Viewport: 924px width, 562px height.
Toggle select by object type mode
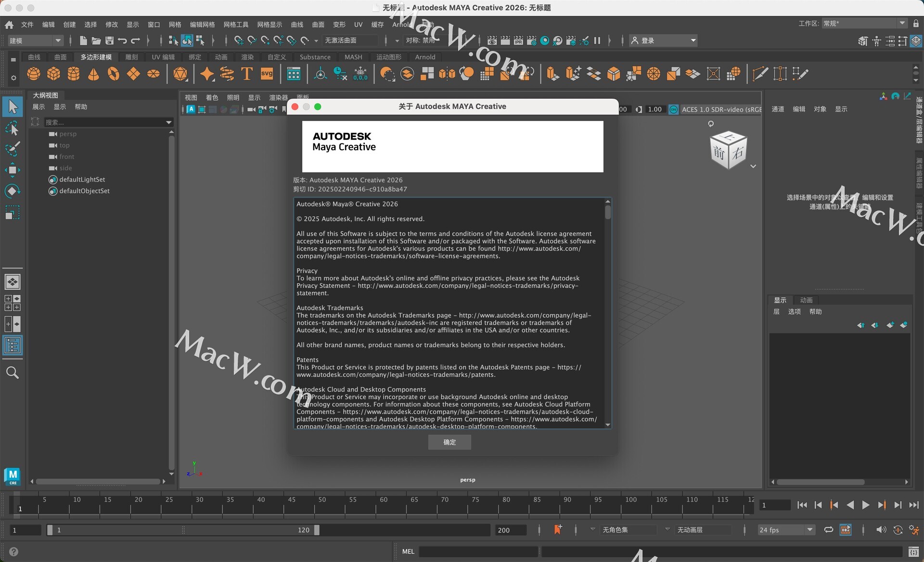tap(187, 40)
